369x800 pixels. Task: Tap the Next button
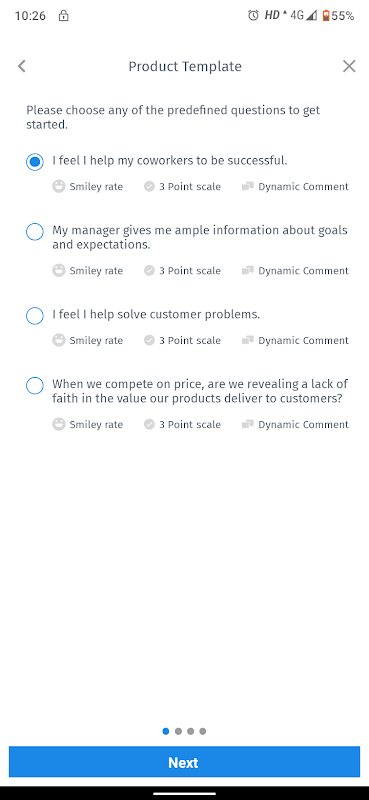184,762
